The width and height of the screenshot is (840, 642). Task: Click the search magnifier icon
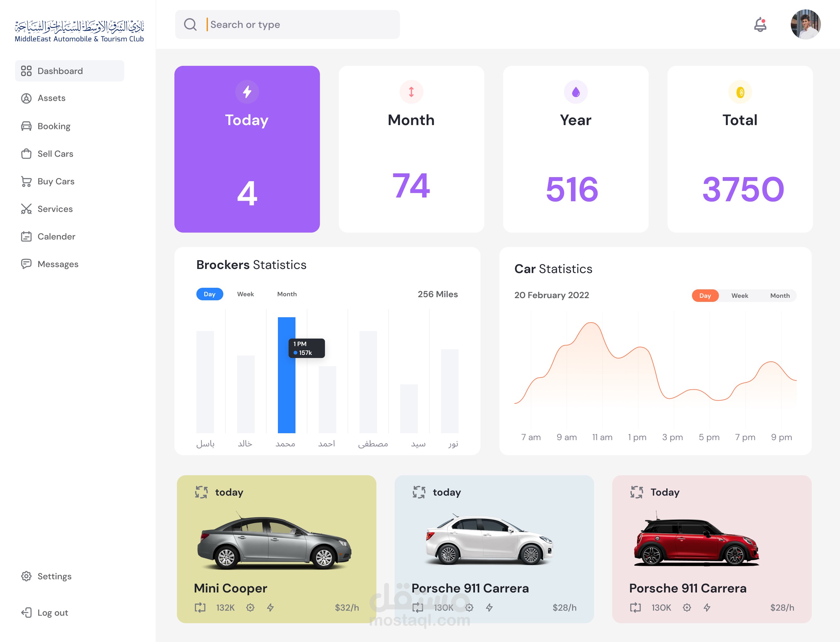(x=190, y=24)
